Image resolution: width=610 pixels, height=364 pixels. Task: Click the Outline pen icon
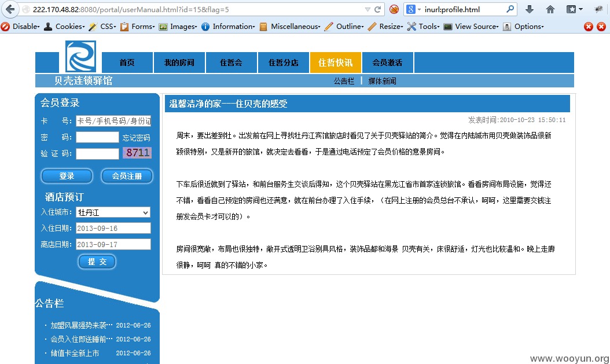tap(329, 27)
